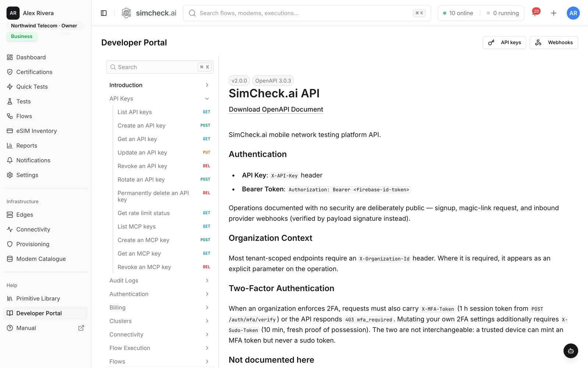
Task: Click the 10 online status indicator
Action: [458, 13]
